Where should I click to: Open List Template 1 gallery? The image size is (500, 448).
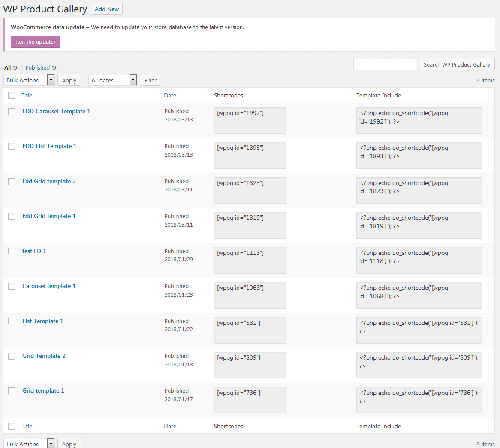pyautogui.click(x=43, y=321)
